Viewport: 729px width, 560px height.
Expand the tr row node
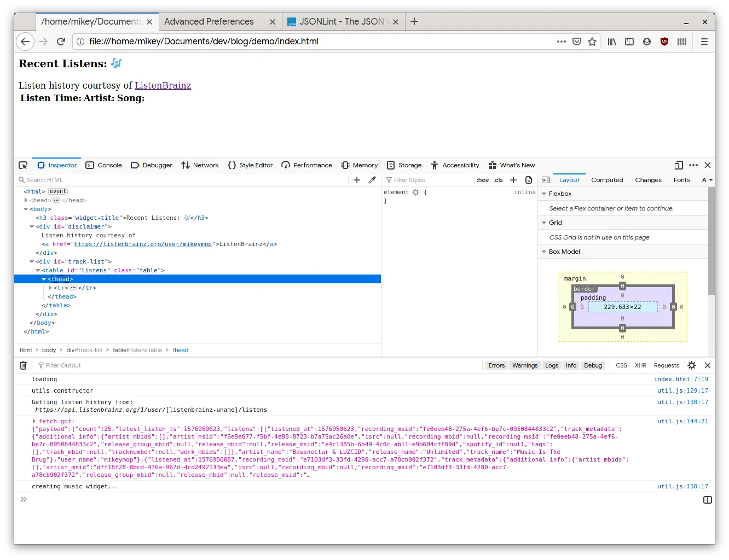click(50, 288)
